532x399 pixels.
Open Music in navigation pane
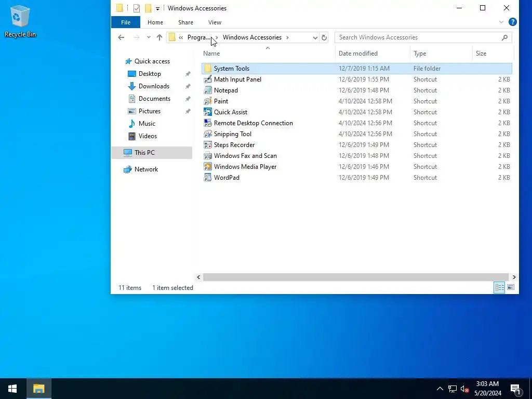147,124
